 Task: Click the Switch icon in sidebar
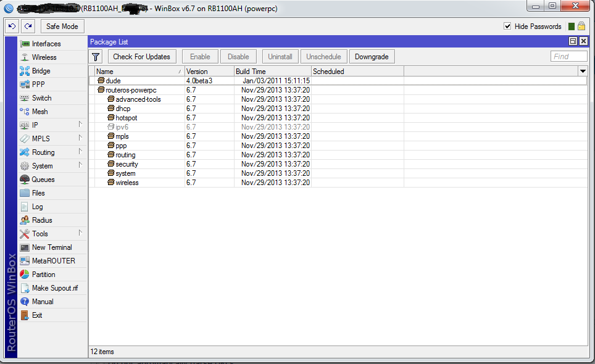25,98
